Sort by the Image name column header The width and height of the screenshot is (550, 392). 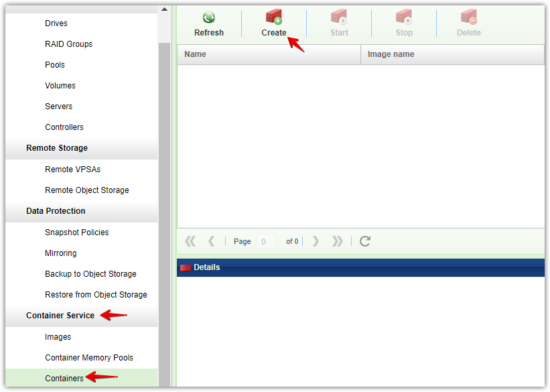point(452,54)
